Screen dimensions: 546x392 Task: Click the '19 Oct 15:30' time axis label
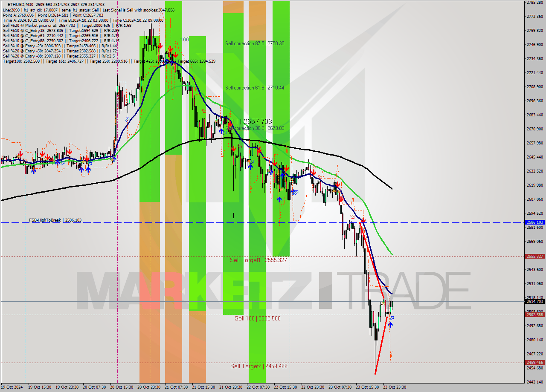click(40, 387)
